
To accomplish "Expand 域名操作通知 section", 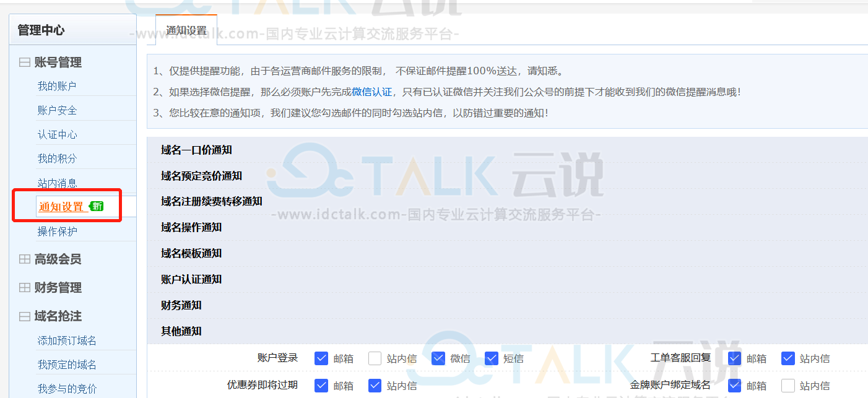I will [x=507, y=227].
